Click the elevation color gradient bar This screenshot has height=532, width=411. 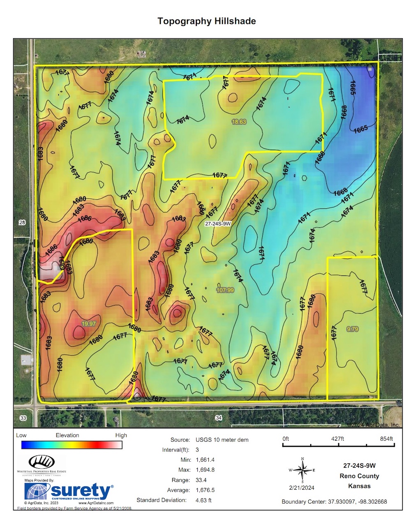click(72, 445)
